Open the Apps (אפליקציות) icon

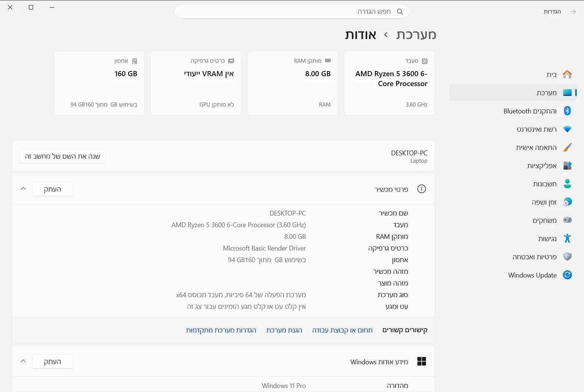tap(567, 166)
